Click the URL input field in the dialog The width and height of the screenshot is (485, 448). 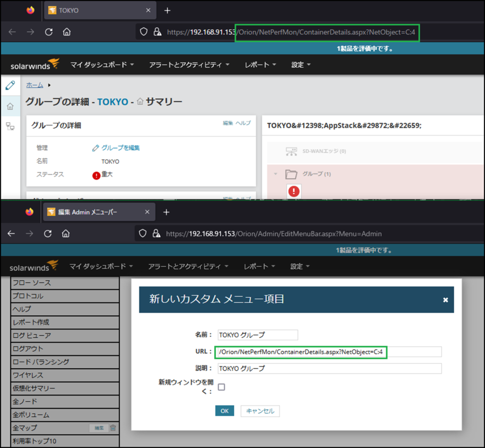(x=330, y=352)
